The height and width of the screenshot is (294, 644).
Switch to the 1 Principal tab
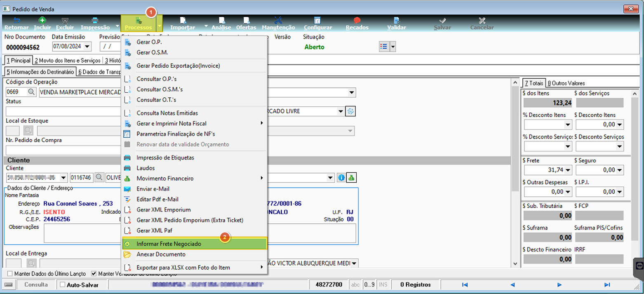tap(18, 61)
